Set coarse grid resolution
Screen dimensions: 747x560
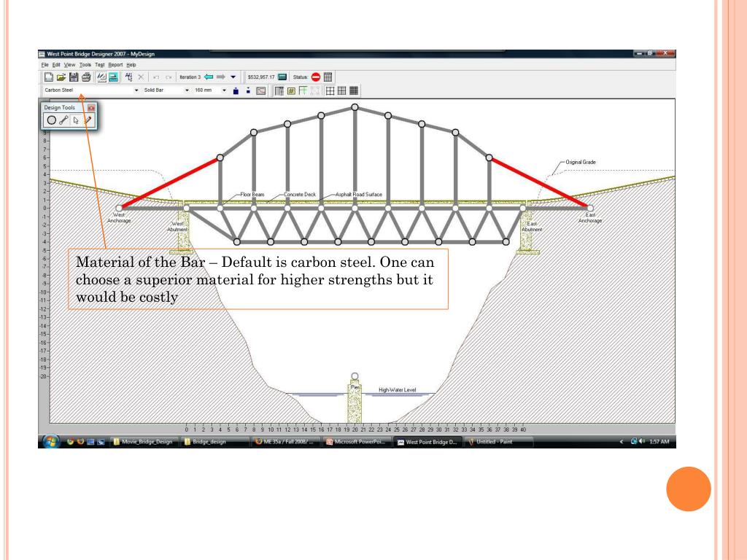pos(330,90)
